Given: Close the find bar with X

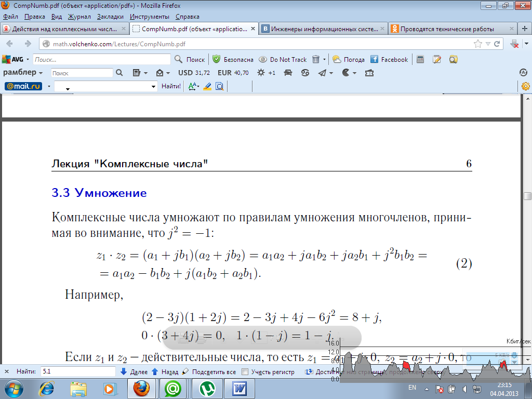Looking at the screenshot, I should 7,371.
